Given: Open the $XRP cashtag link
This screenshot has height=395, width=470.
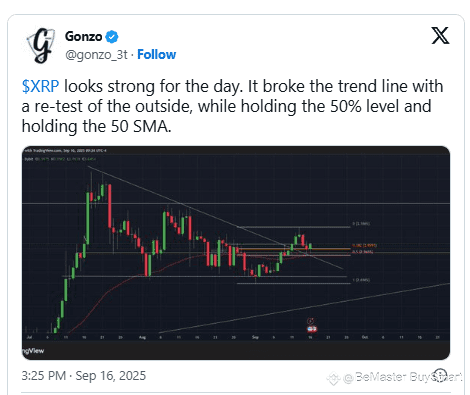Looking at the screenshot, I should (x=40, y=87).
